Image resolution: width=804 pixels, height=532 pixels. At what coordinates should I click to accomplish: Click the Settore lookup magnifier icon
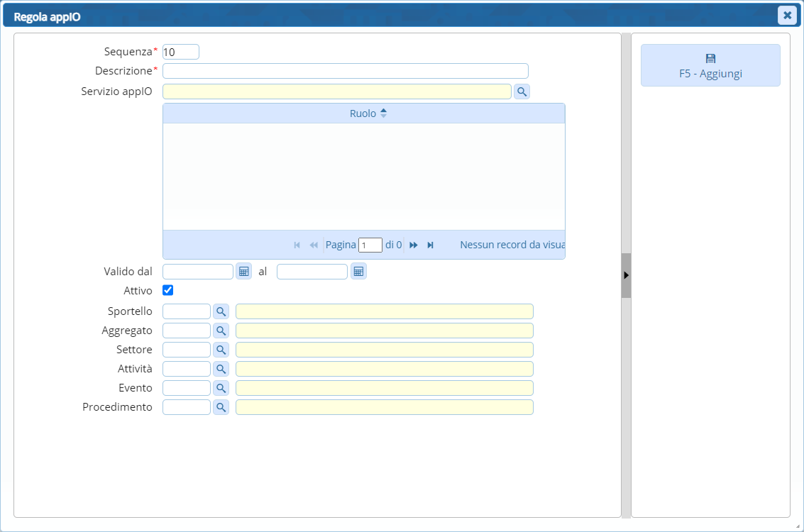pyautogui.click(x=221, y=350)
